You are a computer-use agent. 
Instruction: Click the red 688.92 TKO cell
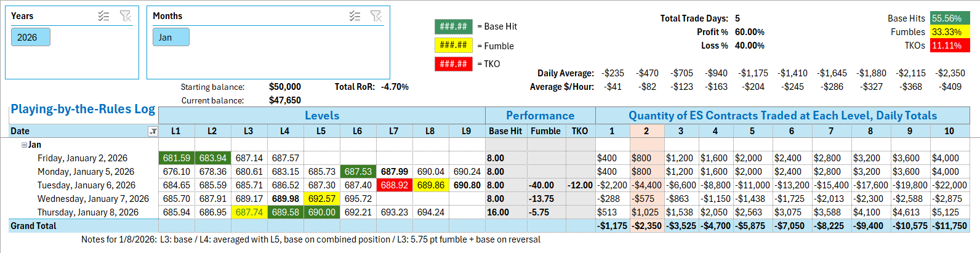(x=394, y=185)
